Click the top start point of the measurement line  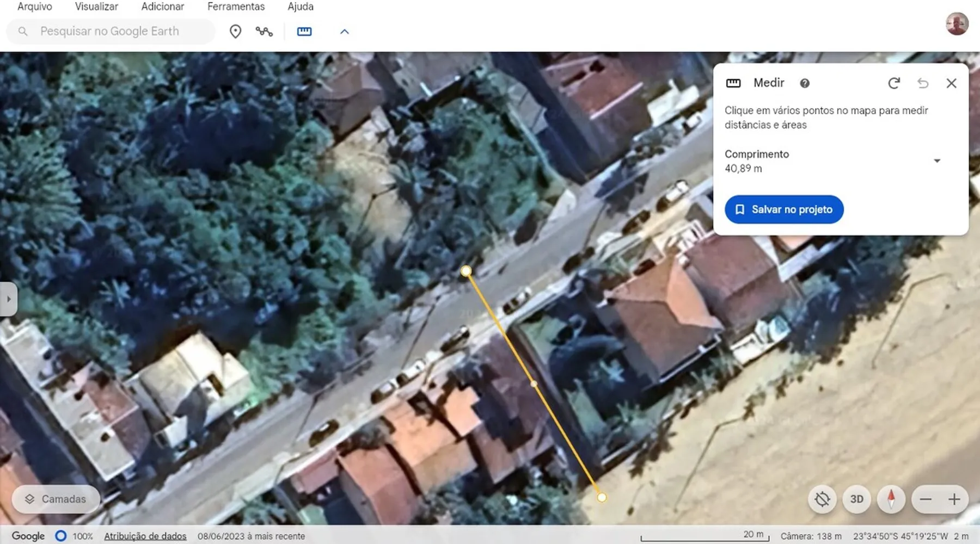466,271
